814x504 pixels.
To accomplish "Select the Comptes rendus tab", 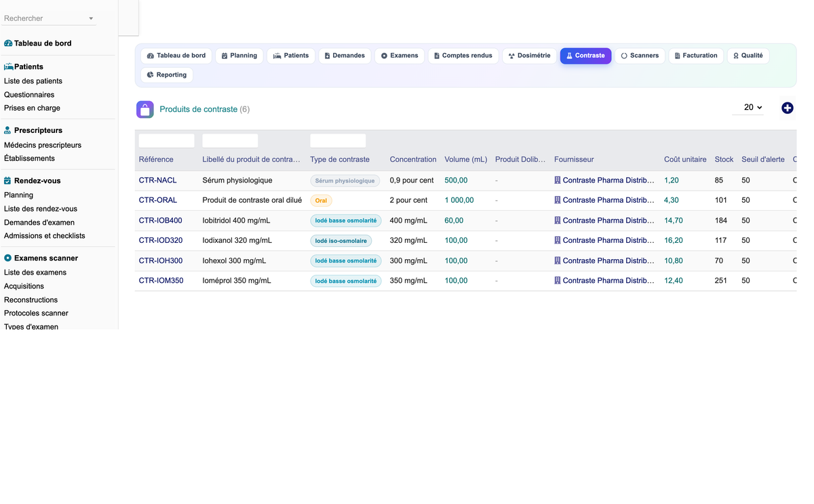I will coord(463,56).
